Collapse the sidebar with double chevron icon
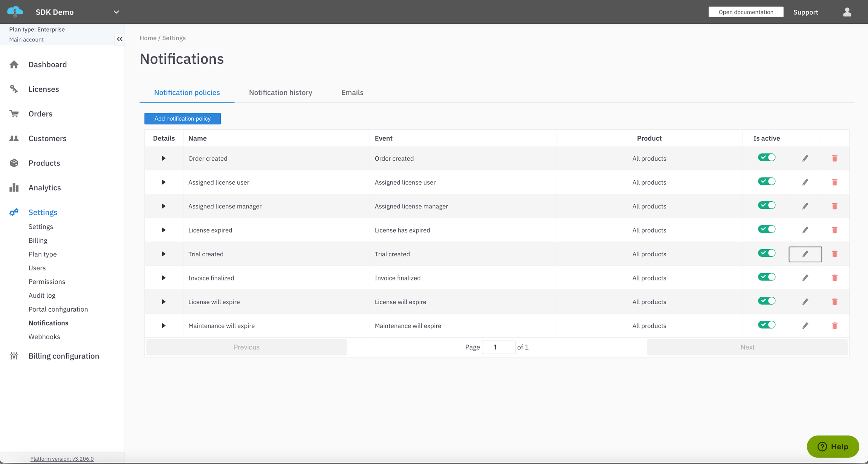This screenshot has width=868, height=464. (119, 39)
